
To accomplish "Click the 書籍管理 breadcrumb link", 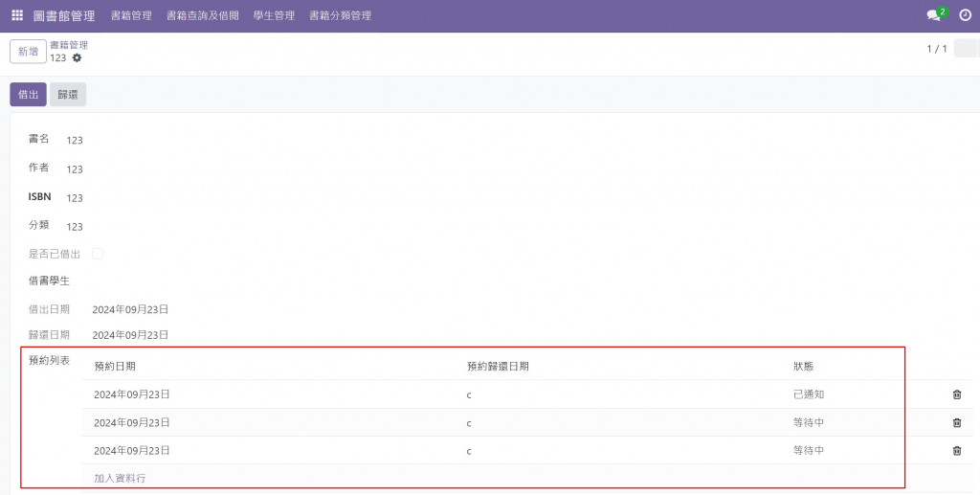I will (69, 45).
